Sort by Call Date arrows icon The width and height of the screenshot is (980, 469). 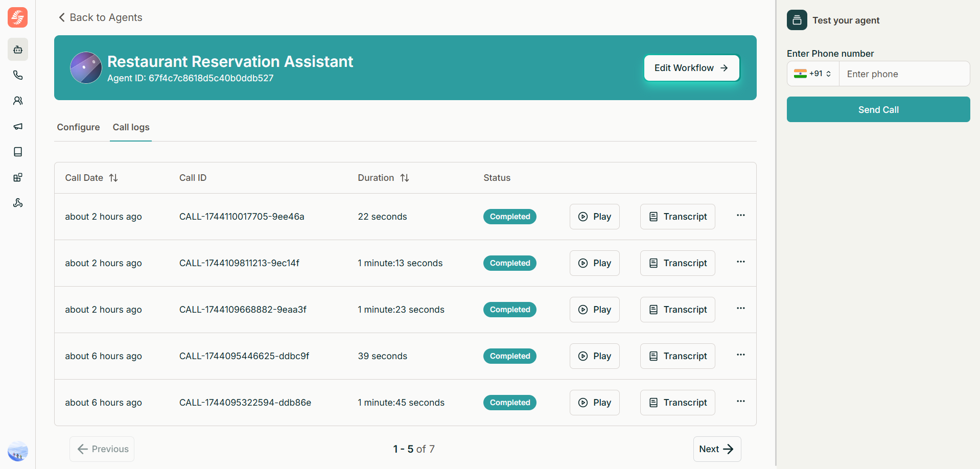click(x=113, y=178)
